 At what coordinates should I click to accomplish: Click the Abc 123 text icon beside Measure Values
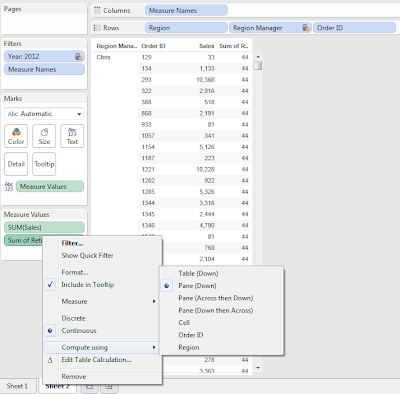(9, 186)
